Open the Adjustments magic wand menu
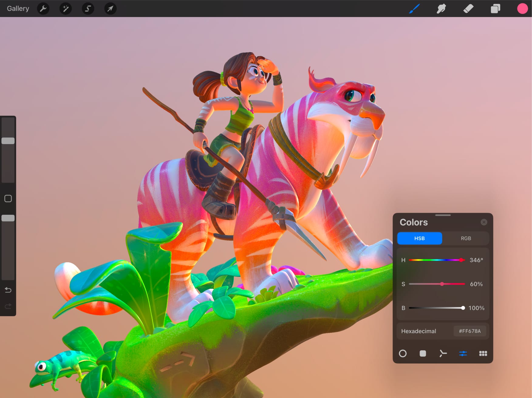 [x=66, y=8]
